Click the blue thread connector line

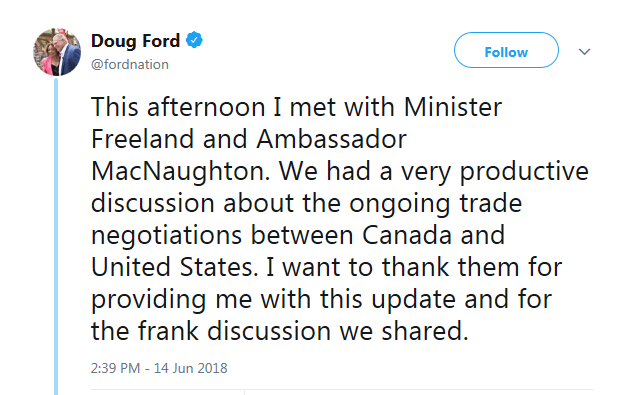point(56,236)
